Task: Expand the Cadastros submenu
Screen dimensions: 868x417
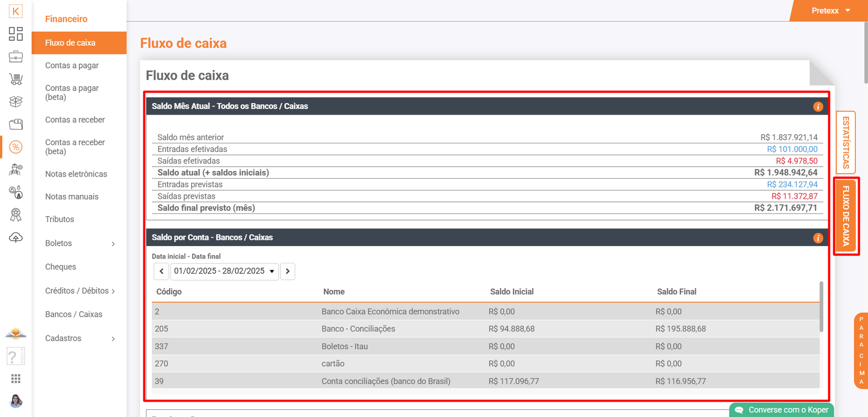Action: [80, 338]
